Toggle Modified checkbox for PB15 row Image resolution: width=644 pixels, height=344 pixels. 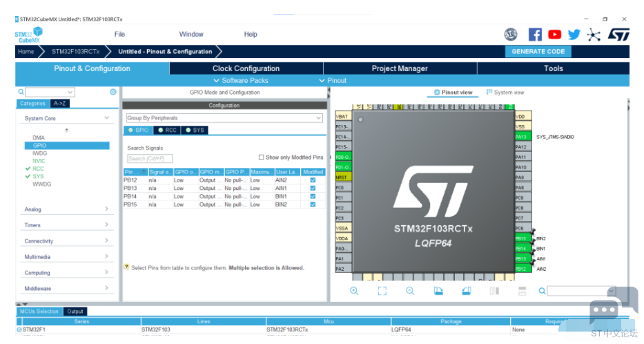[313, 204]
